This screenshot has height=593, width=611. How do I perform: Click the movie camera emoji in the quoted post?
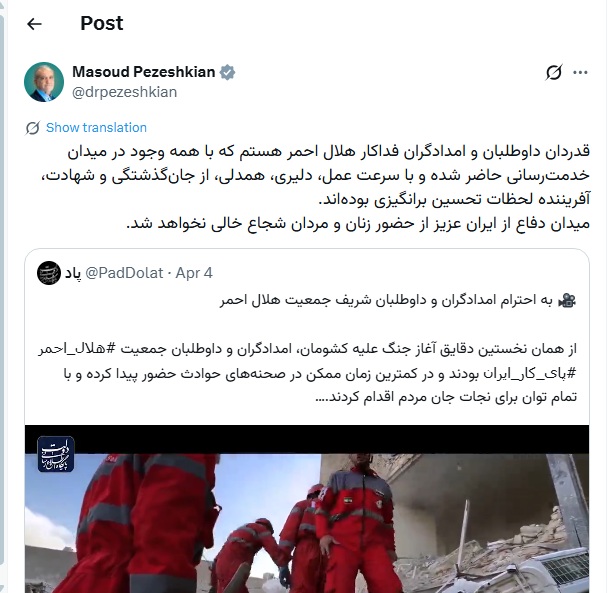pyautogui.click(x=567, y=300)
